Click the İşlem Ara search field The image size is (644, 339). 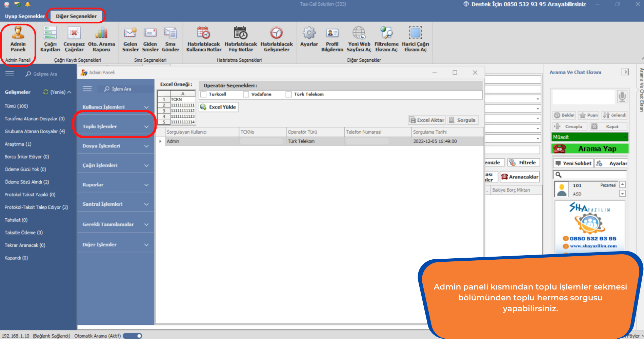tap(125, 89)
